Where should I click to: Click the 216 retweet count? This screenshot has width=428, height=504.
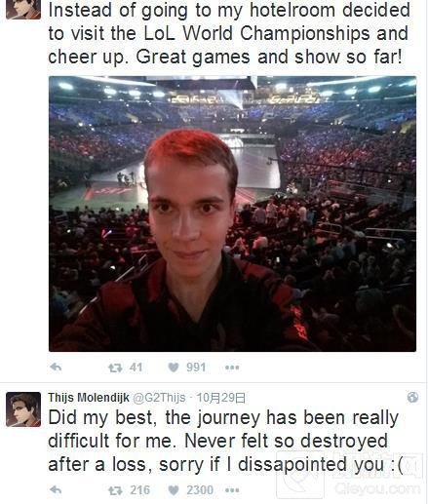[139, 490]
